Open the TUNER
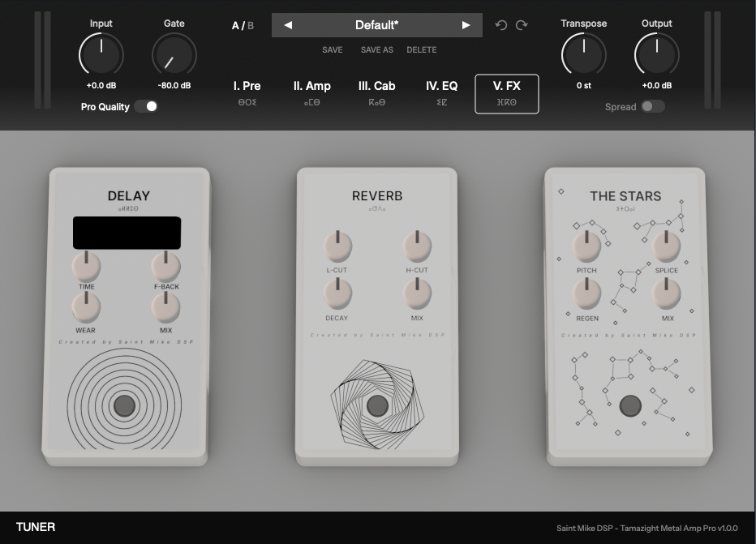Image resolution: width=756 pixels, height=544 pixels. (x=36, y=527)
